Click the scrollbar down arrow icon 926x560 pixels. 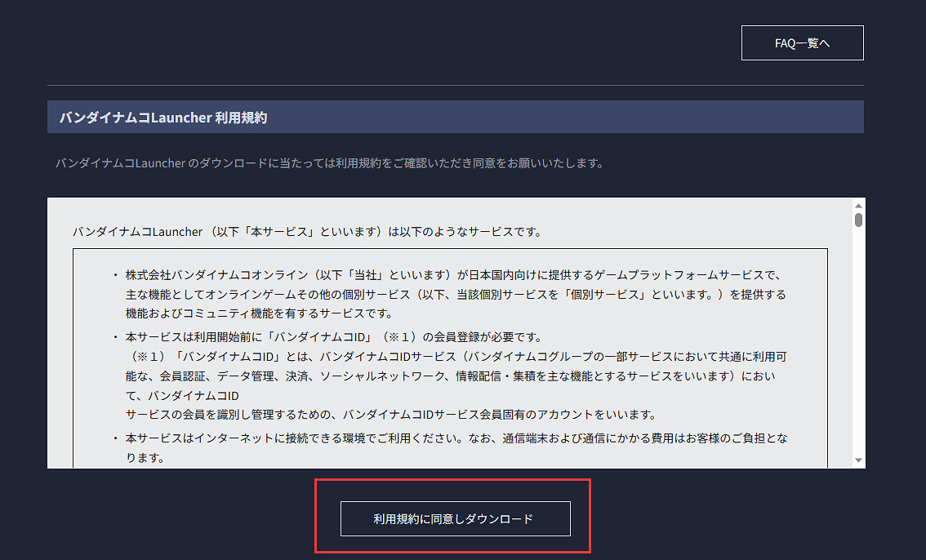[x=858, y=460]
